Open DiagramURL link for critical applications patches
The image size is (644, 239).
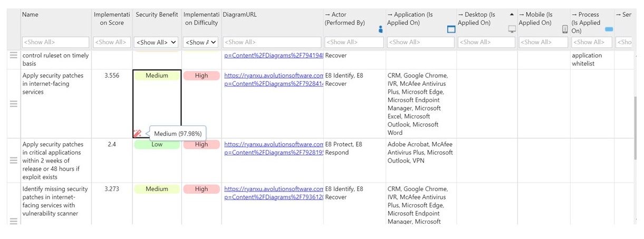tap(273, 144)
